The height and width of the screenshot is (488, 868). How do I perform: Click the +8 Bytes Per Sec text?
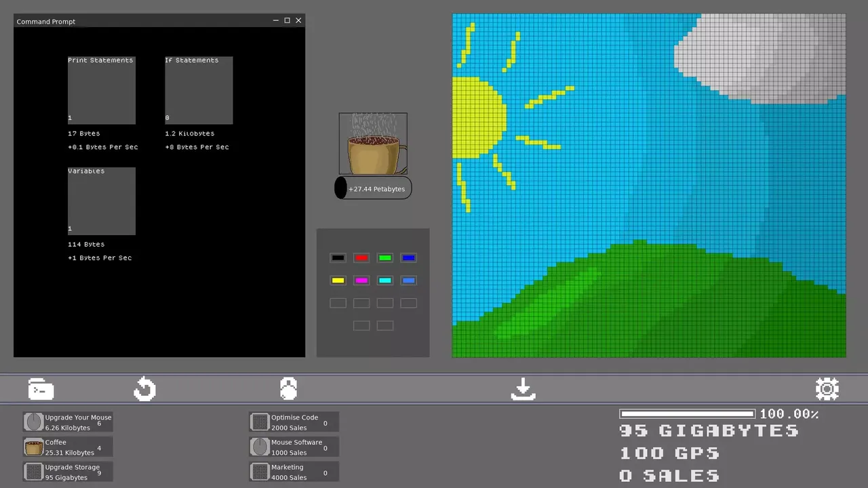[197, 147]
